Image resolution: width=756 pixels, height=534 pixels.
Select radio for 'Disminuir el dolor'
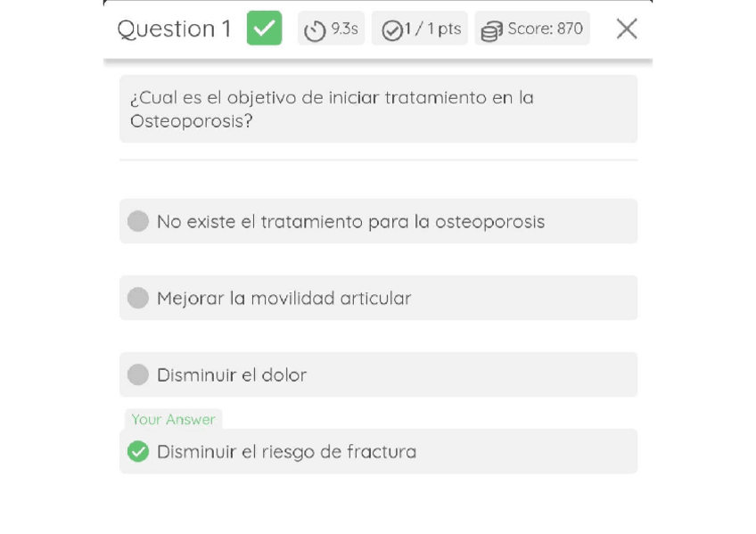point(138,374)
